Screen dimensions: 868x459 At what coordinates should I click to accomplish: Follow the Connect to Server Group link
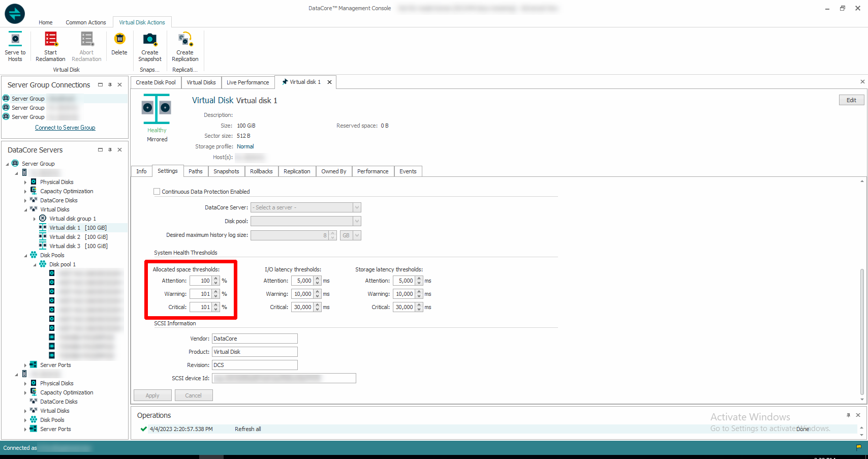point(65,128)
